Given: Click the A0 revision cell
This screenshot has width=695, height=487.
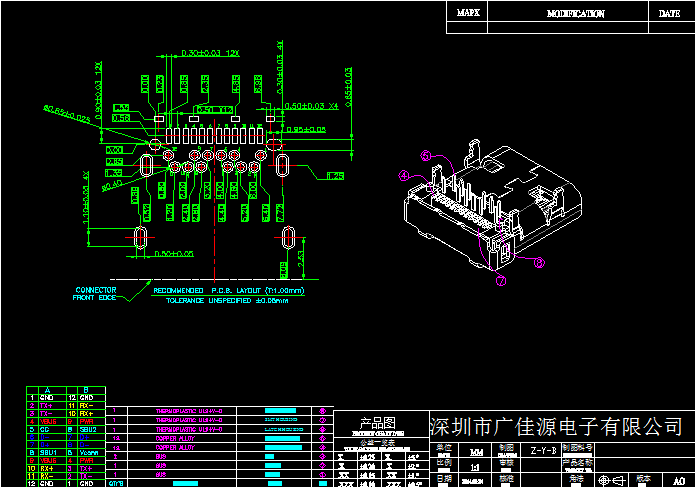Looking at the screenshot, I should tap(679, 481).
